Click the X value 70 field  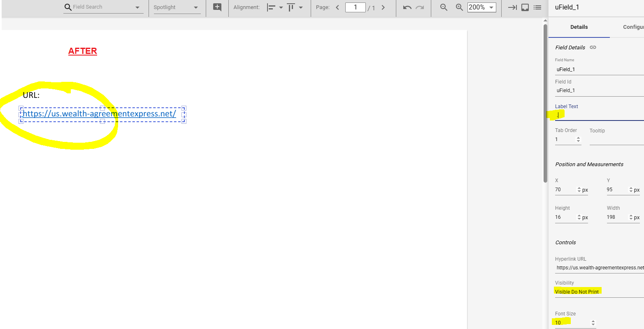(x=565, y=190)
